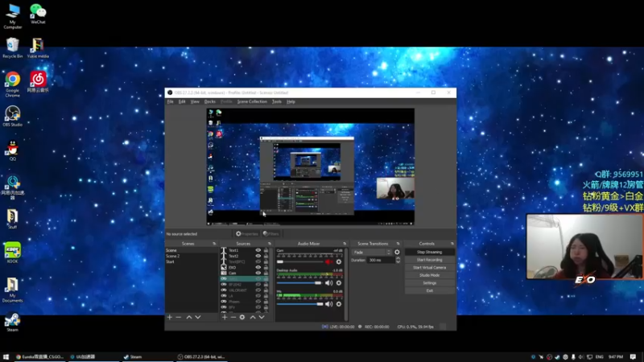Toggle lock on the Text1 source
This screenshot has height=362, width=644.
(x=266, y=250)
